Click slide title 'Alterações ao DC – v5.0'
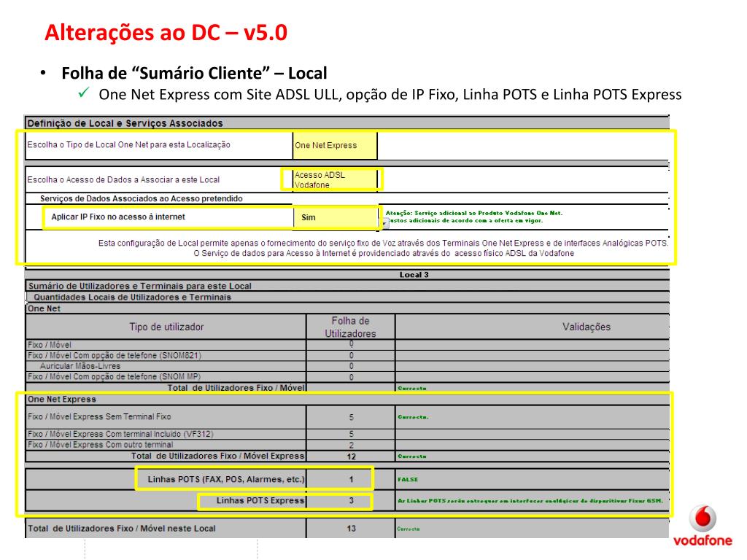747x560 pixels. [166, 33]
